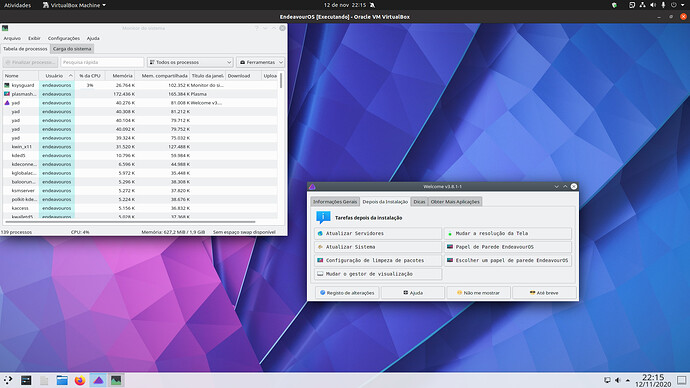Open the Ajuda menu in the system monitor

(x=93, y=38)
